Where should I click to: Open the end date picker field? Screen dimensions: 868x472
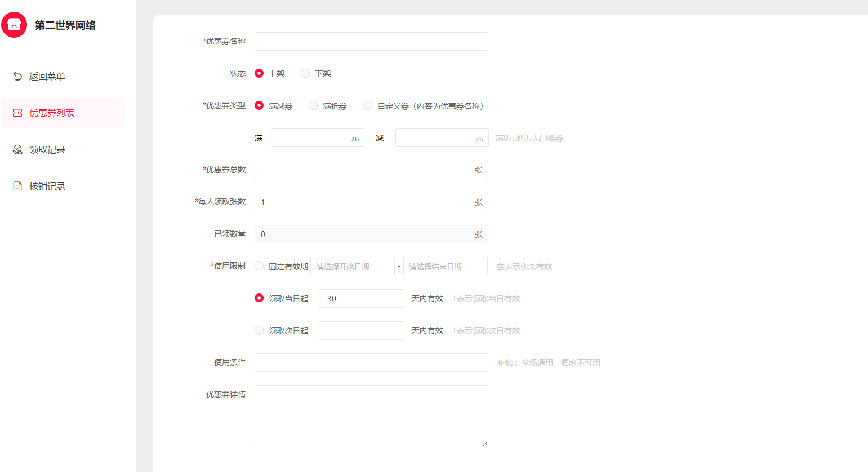445,266
